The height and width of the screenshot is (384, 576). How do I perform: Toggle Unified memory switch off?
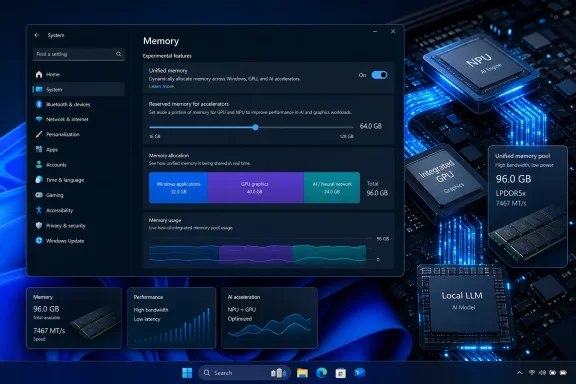click(x=379, y=75)
